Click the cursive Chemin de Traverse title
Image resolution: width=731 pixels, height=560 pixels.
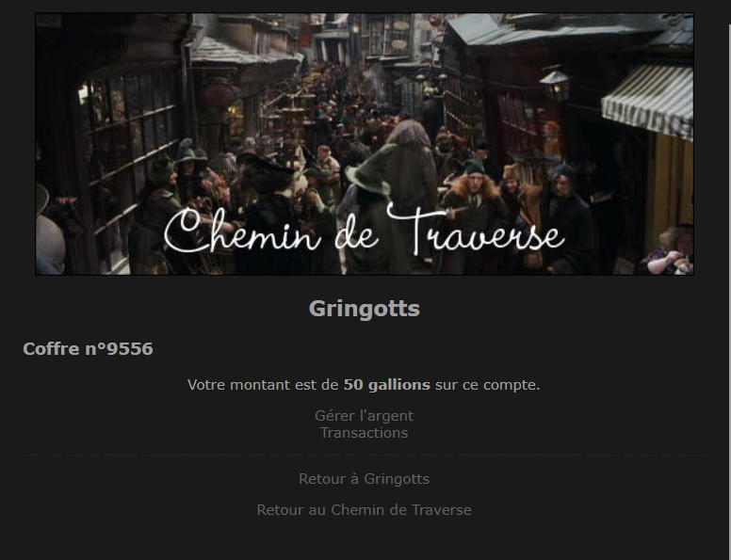pyautogui.click(x=364, y=231)
